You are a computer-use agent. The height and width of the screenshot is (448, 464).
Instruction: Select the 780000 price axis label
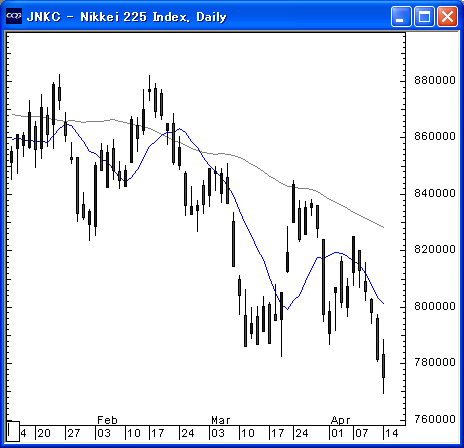click(435, 362)
